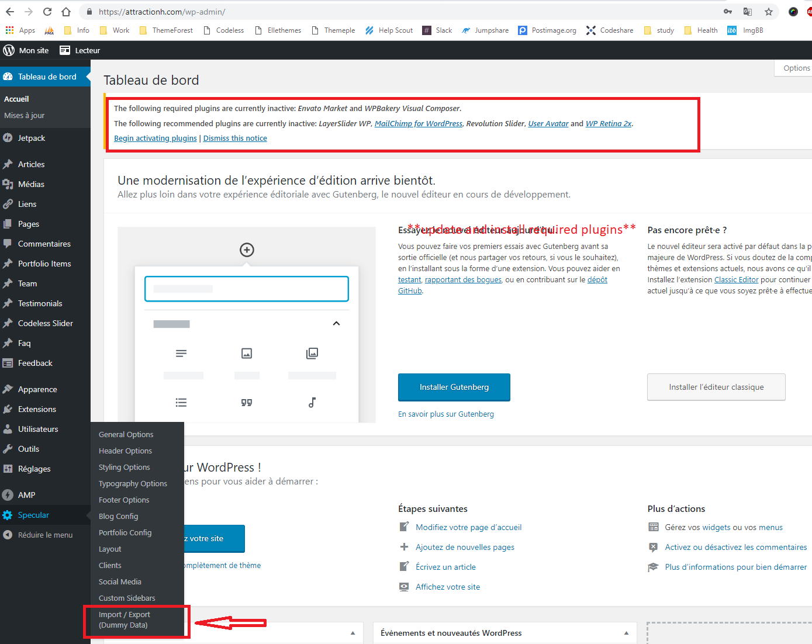The width and height of the screenshot is (812, 644).
Task: Click Dismiss this notice link
Action: click(235, 138)
